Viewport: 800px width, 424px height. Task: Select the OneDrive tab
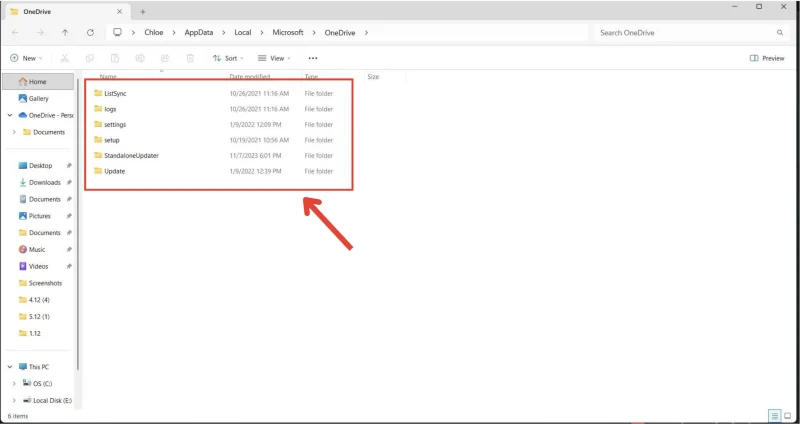[x=66, y=11]
